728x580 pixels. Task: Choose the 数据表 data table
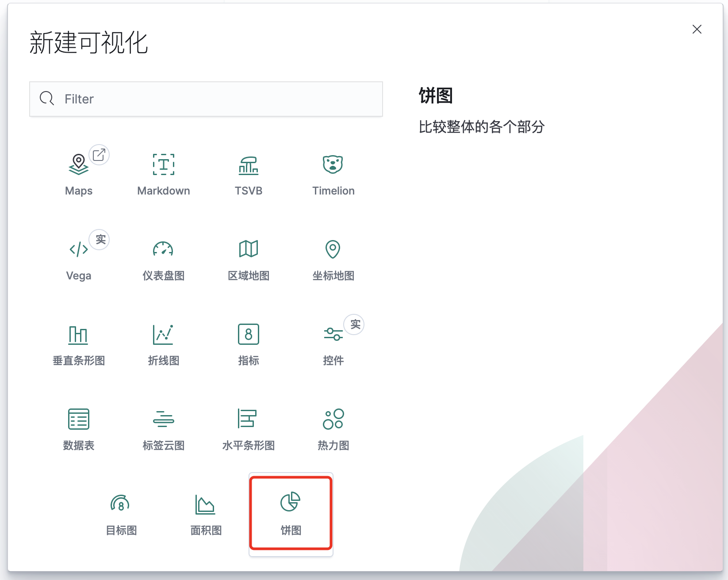[x=79, y=429]
